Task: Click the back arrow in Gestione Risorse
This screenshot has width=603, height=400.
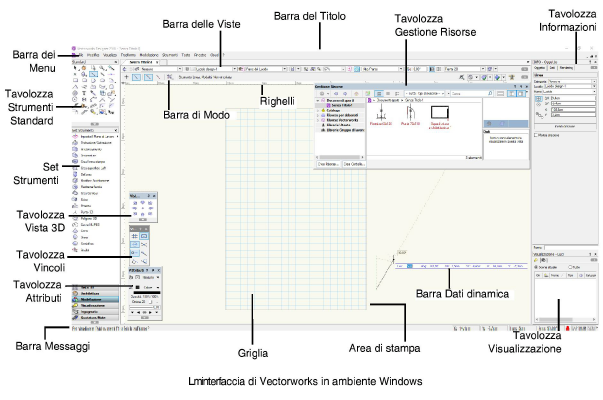Action: pos(336,93)
